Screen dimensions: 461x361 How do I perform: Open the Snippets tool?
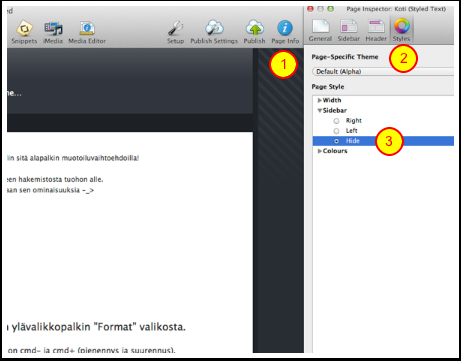pyautogui.click(x=24, y=32)
